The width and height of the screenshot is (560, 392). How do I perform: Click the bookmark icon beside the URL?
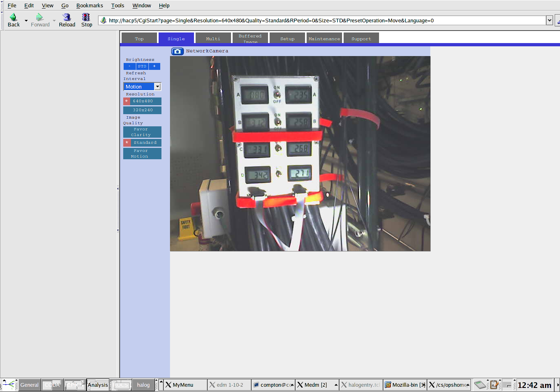click(103, 20)
